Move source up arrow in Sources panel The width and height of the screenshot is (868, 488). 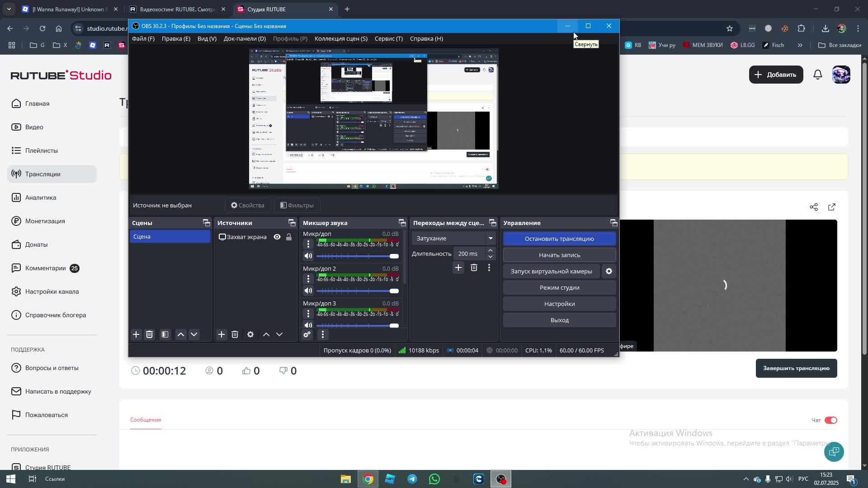point(266,334)
